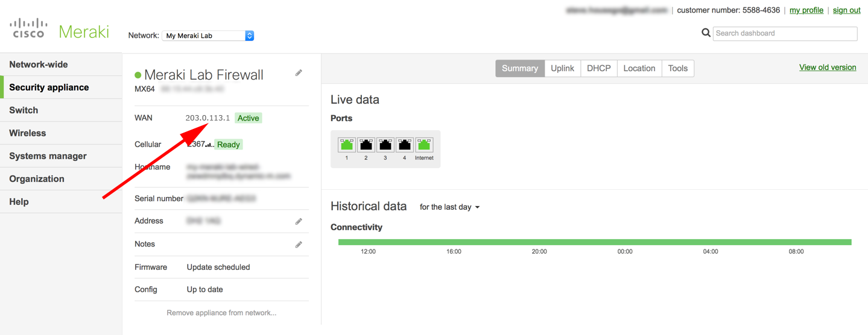This screenshot has width=868, height=335.
Task: Click the 00:00 timeline label
Action: (625, 251)
